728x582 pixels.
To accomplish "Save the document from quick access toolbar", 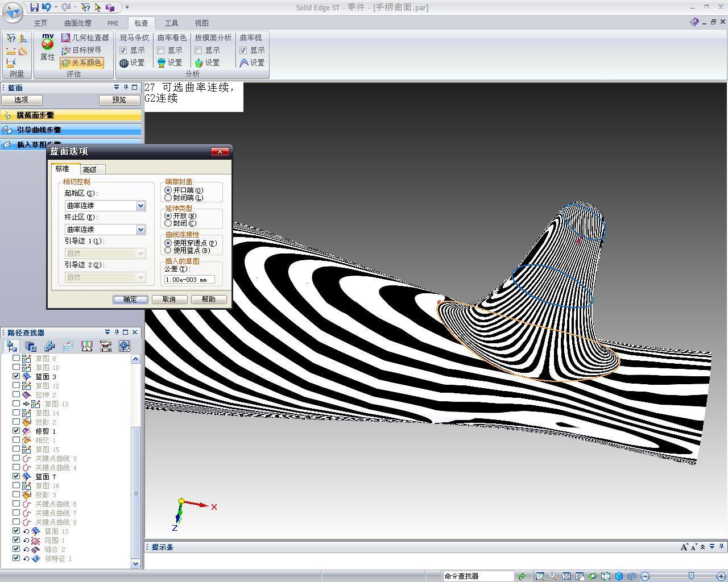I will pos(34,7).
